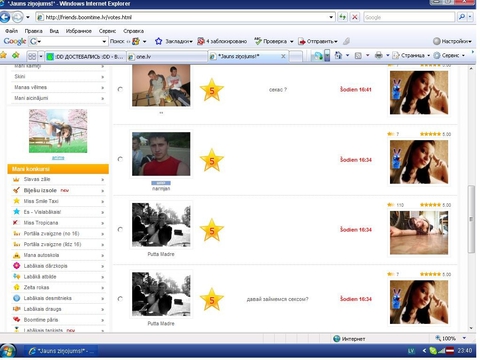Click the LV language indicator in tray
Screen dimensions: 480x360
coord(411,351)
